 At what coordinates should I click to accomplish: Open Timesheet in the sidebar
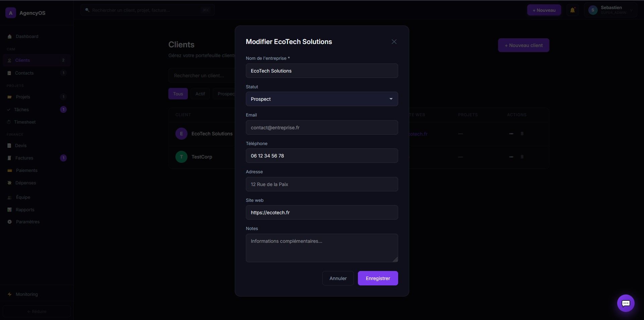coord(37,122)
